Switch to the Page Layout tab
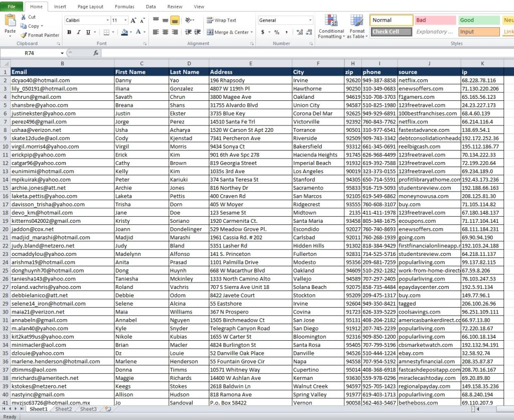This screenshot has width=514, height=420. point(90,7)
